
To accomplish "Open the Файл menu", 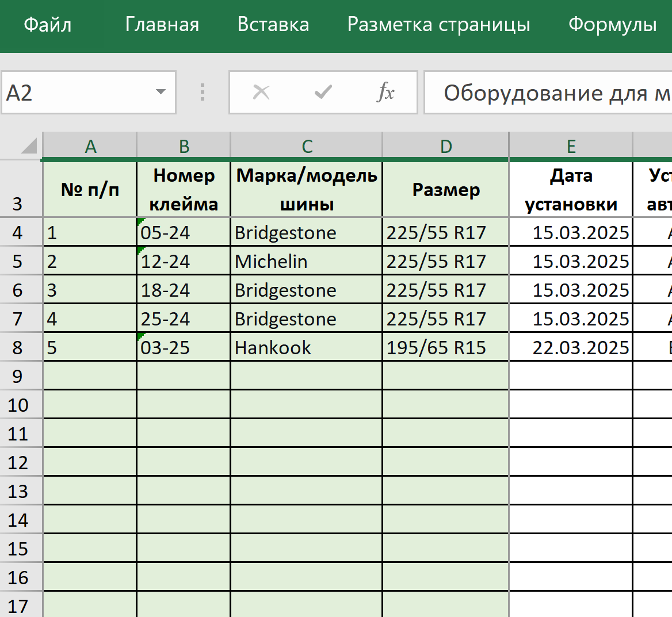I will (x=47, y=25).
